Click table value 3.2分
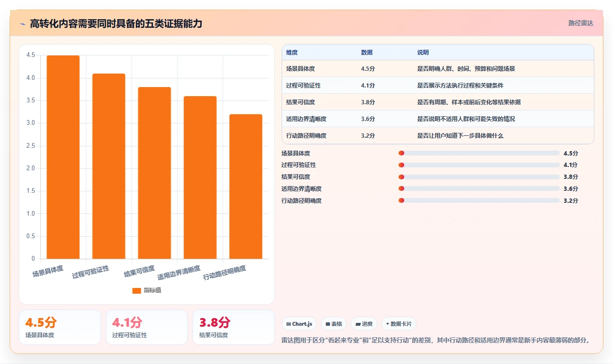Screen dimensions: 613x364 click(x=368, y=136)
